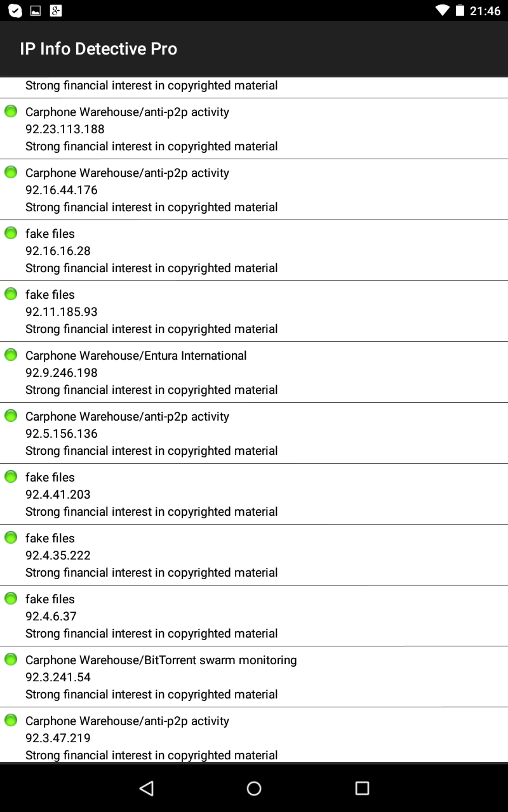Tap green dot next to Entura International
508x812 pixels.
[x=11, y=355]
